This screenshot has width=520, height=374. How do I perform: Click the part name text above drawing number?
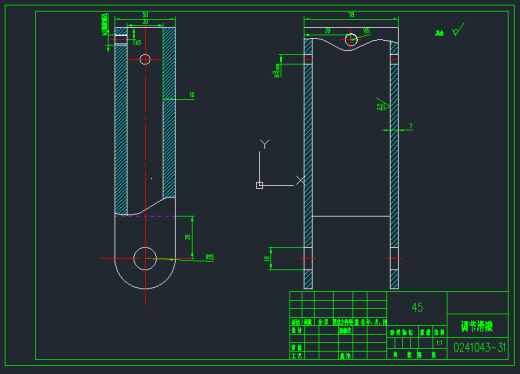pos(477,326)
